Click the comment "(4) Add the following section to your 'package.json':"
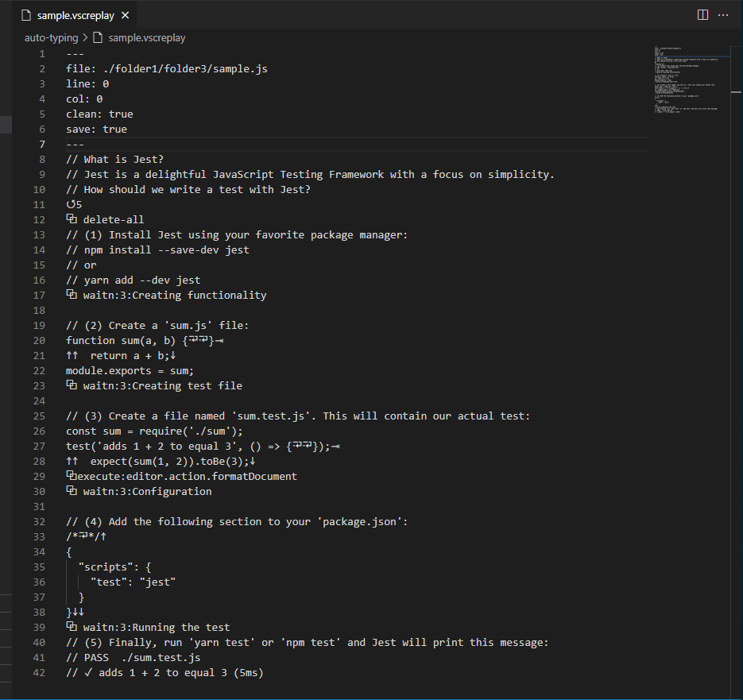Image resolution: width=743 pixels, height=700 pixels. tap(246, 522)
